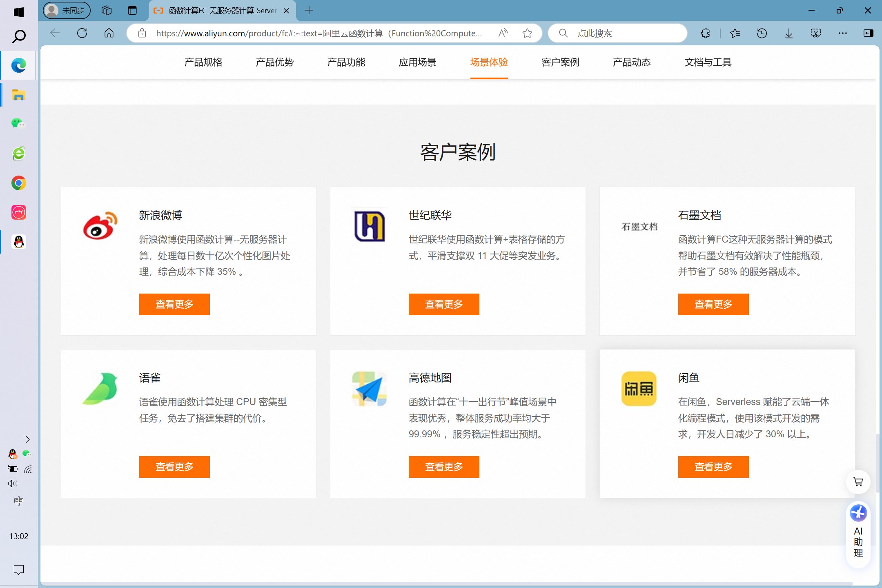Image resolution: width=882 pixels, height=588 pixels.
Task: Toggle the vertical tabs icon
Action: (x=132, y=10)
